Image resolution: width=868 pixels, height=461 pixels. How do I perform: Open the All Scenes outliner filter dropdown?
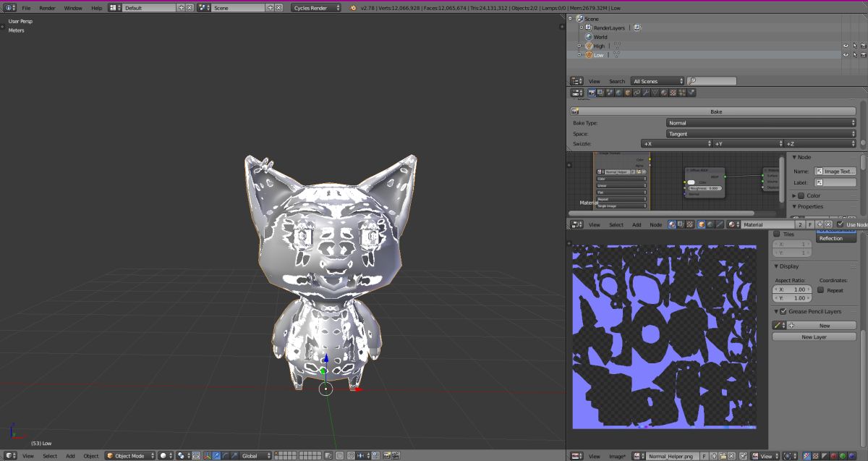click(x=658, y=81)
